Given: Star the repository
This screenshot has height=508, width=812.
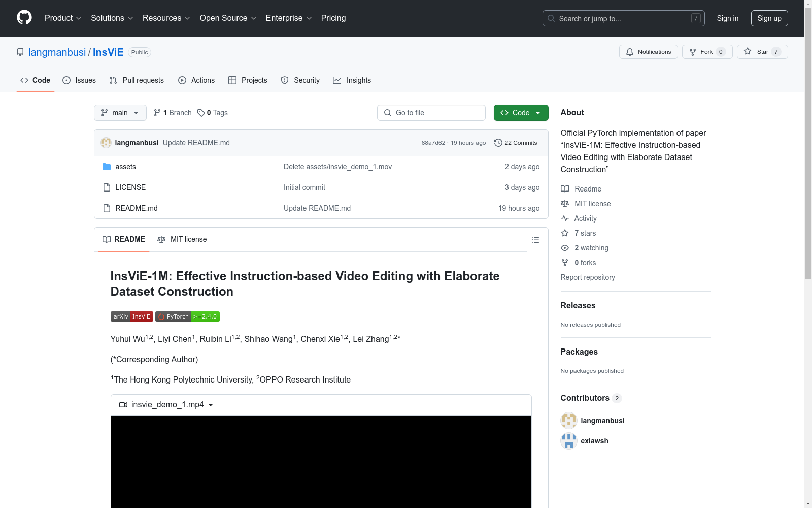Looking at the screenshot, I should click(762, 52).
